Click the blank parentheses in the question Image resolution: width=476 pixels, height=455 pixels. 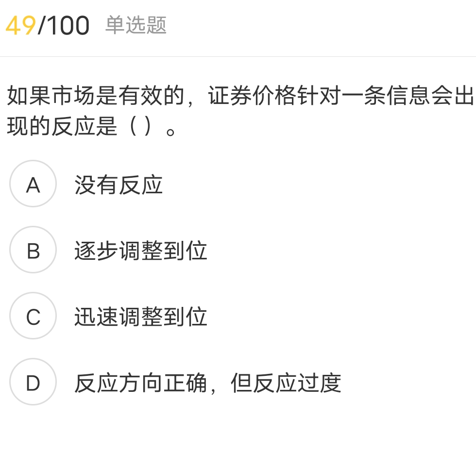[141, 127]
